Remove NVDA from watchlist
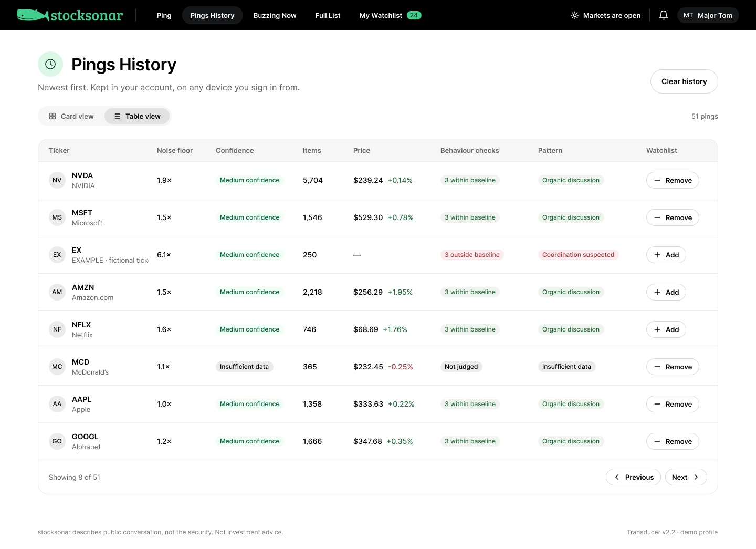The image size is (756, 549). pos(673,180)
